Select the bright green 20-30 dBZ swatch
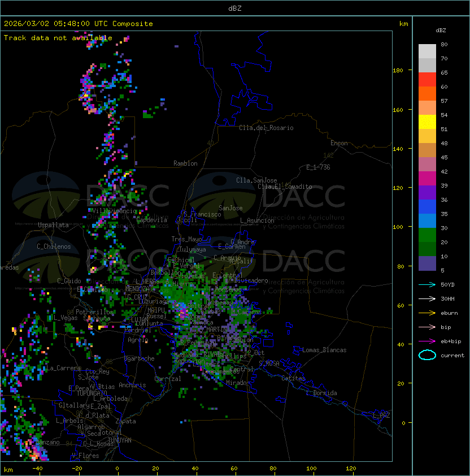Image resolution: width=470 pixels, height=476 pixels. pyautogui.click(x=427, y=235)
